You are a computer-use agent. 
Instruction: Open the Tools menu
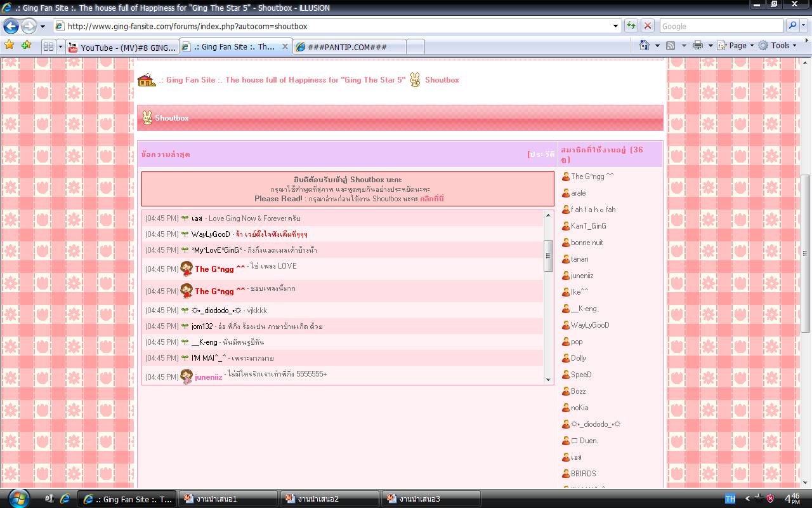[x=778, y=46]
